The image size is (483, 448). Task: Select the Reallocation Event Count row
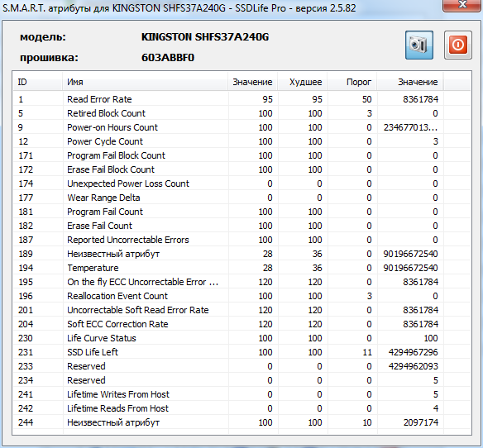pyautogui.click(x=241, y=296)
